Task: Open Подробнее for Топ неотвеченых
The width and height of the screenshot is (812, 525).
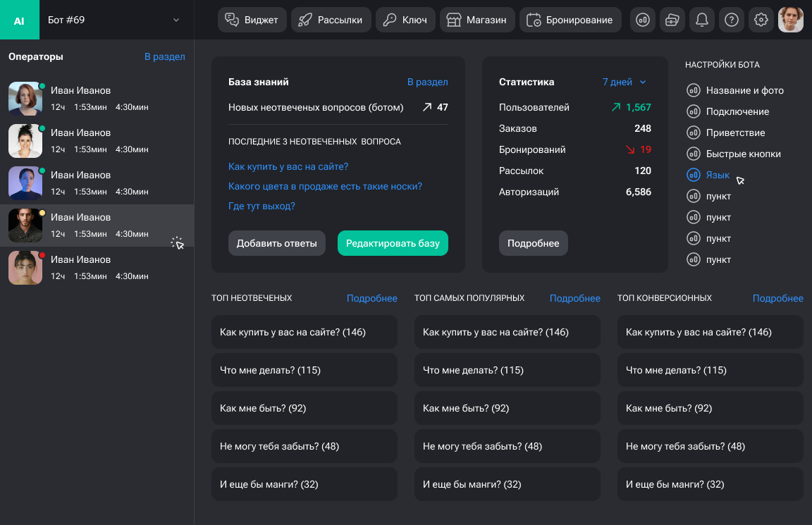Action: (x=372, y=298)
